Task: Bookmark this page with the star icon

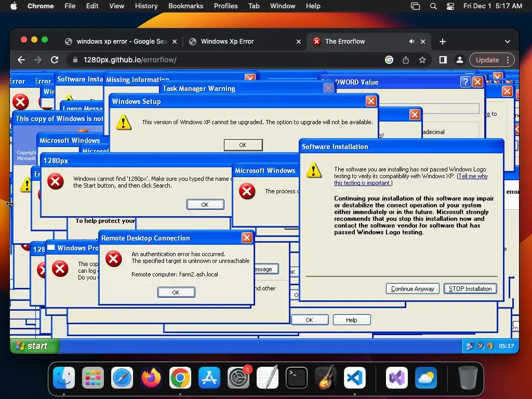Action: pos(422,60)
